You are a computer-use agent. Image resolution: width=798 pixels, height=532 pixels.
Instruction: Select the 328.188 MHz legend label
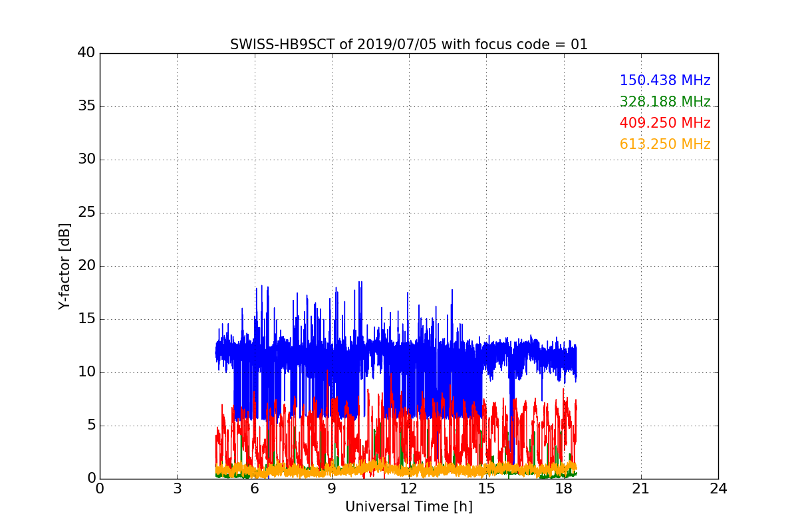(665, 102)
